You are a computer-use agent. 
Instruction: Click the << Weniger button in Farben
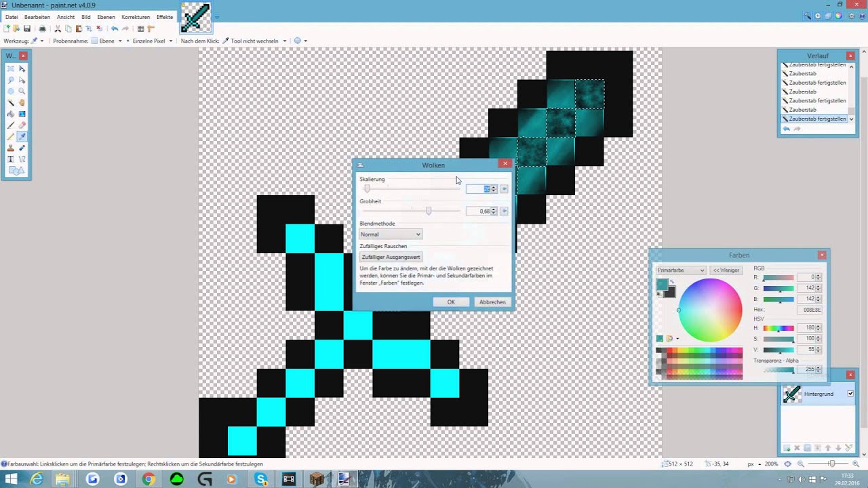726,270
